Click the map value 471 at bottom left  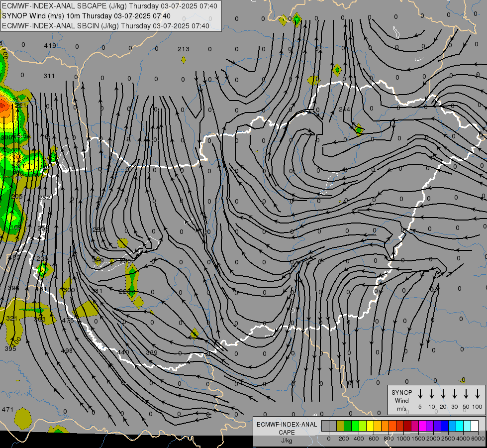(8, 410)
